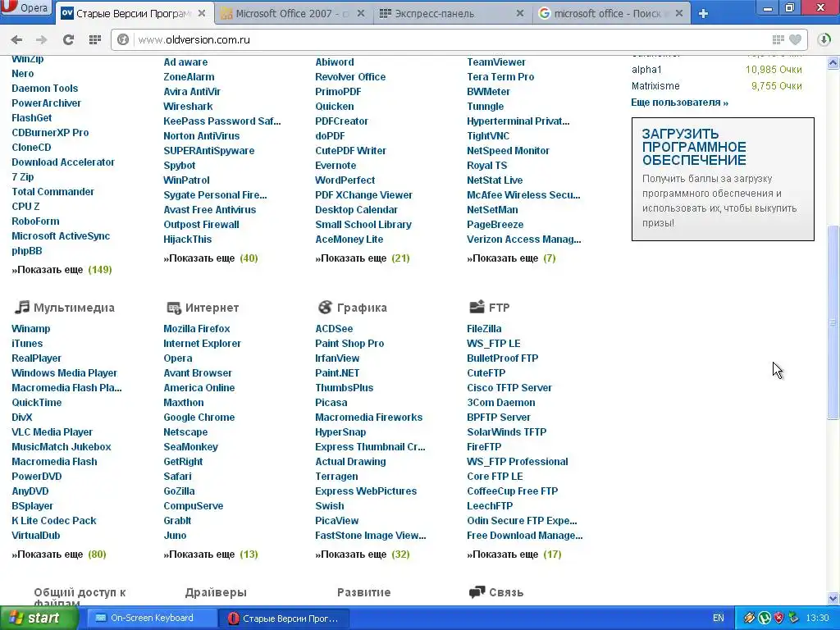Expand Показать еще (17) FTP list

coord(514,555)
